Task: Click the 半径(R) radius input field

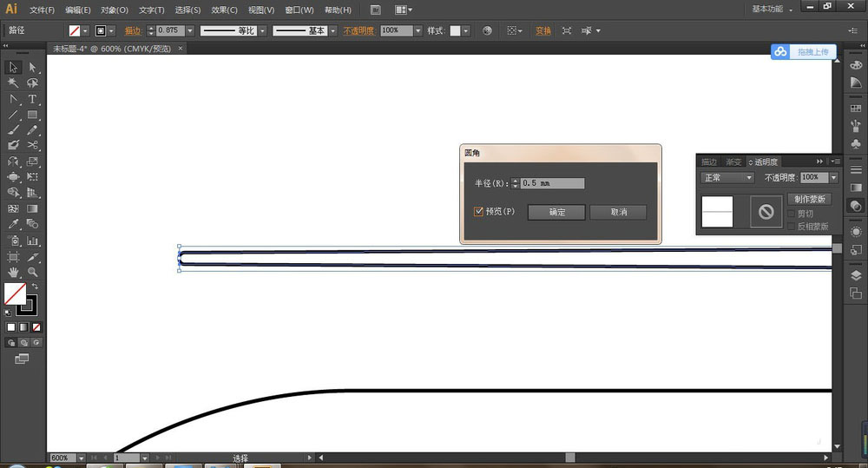Action: 552,183
